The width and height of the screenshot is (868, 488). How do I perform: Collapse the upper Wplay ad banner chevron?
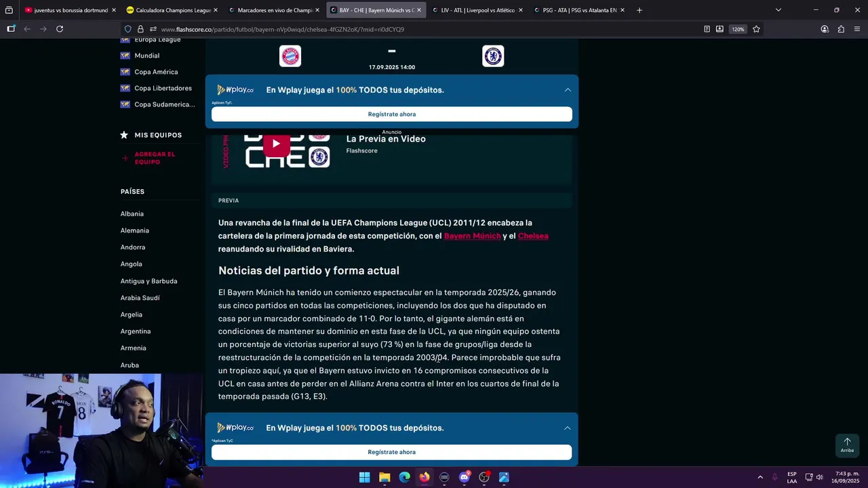568,89
